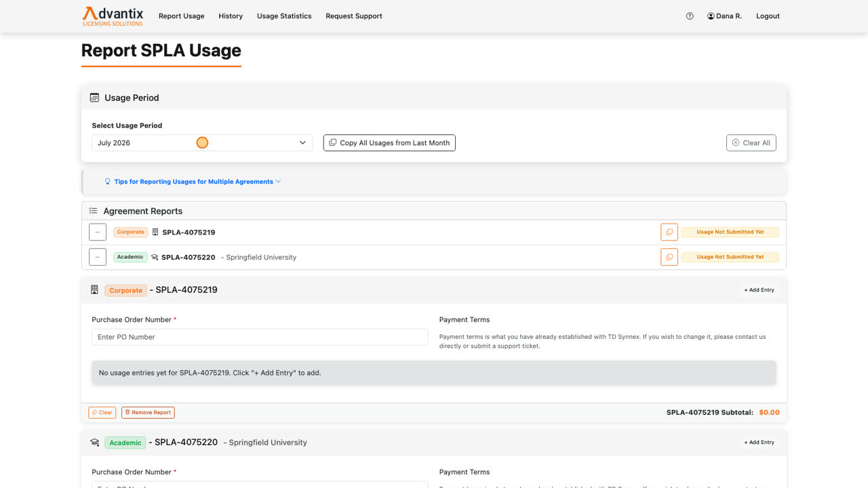This screenshot has height=488, width=868.
Task: Click Springfield University in Agreement Reports row
Action: click(x=261, y=258)
